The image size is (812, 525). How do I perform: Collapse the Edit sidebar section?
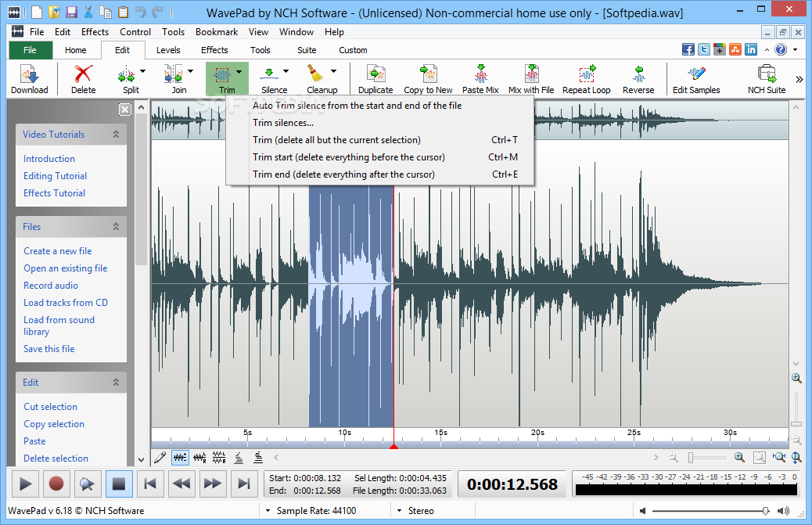116,382
